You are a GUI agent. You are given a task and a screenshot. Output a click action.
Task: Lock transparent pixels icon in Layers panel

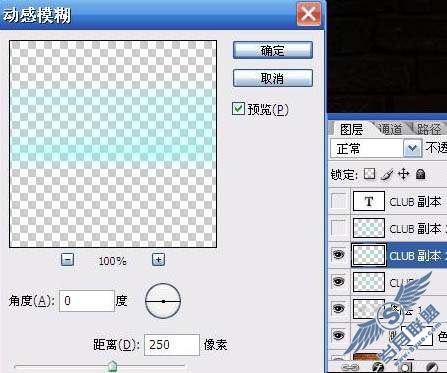click(x=369, y=174)
